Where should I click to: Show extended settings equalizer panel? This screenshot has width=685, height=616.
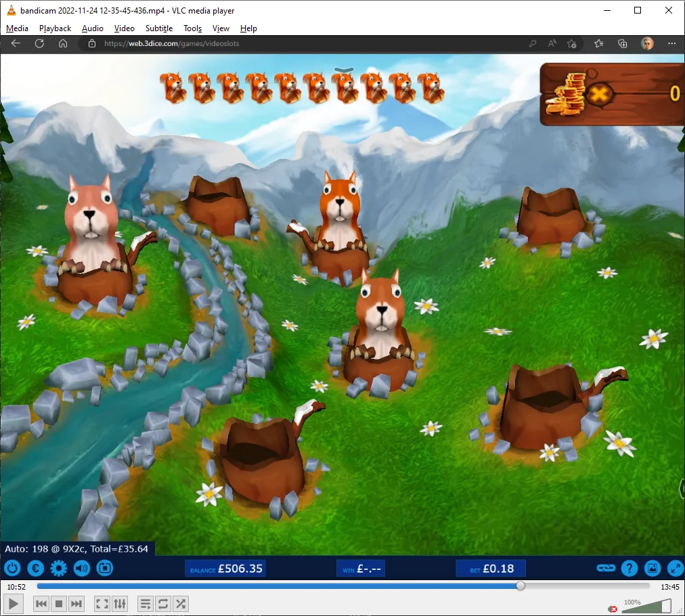tap(119, 604)
